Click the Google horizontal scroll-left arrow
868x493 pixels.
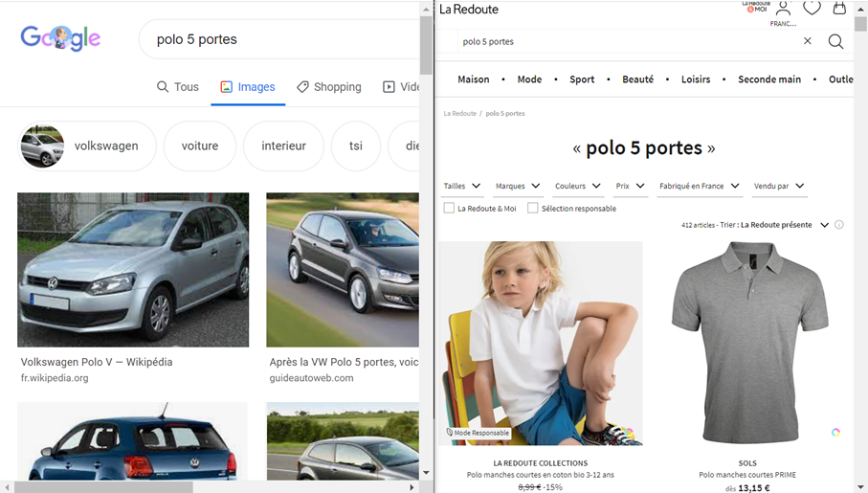[7, 487]
